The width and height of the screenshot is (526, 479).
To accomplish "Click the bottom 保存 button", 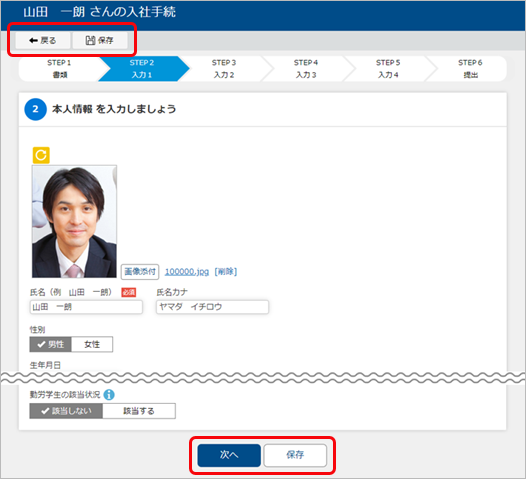I will [x=295, y=455].
